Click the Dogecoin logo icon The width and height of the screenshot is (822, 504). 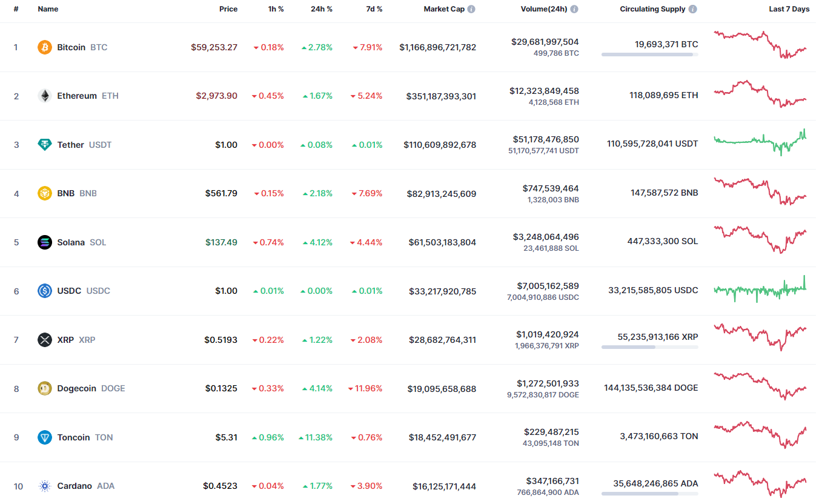point(45,388)
